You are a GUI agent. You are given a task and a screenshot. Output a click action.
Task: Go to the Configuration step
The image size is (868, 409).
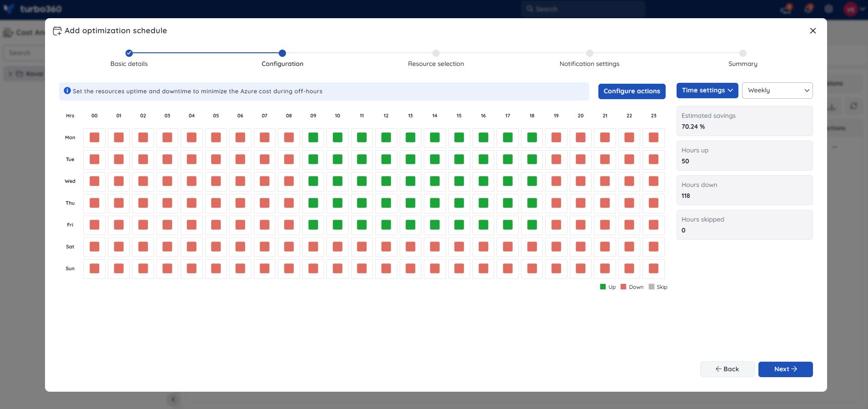[282, 53]
